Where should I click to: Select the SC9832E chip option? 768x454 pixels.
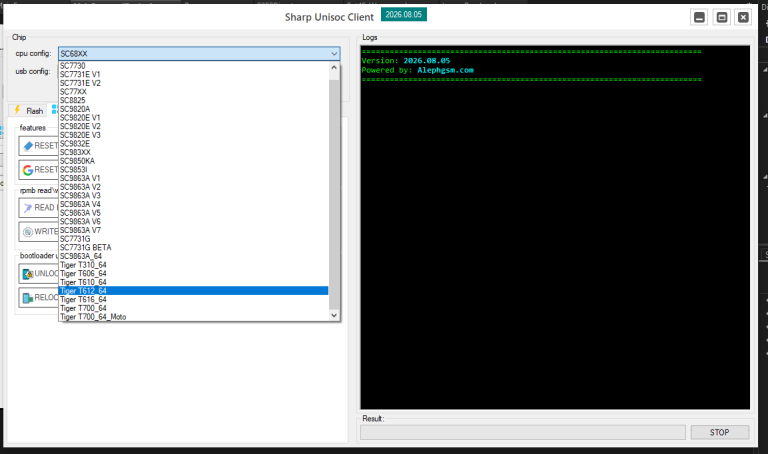click(x=193, y=143)
